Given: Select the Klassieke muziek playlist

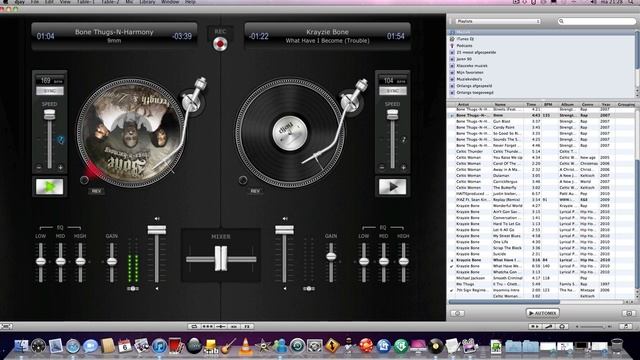Looking at the screenshot, I should (x=472, y=66).
